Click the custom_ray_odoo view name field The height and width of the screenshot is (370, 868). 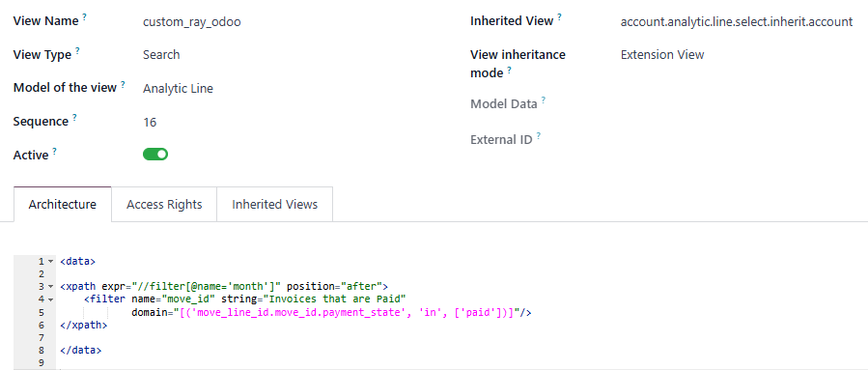[191, 23]
